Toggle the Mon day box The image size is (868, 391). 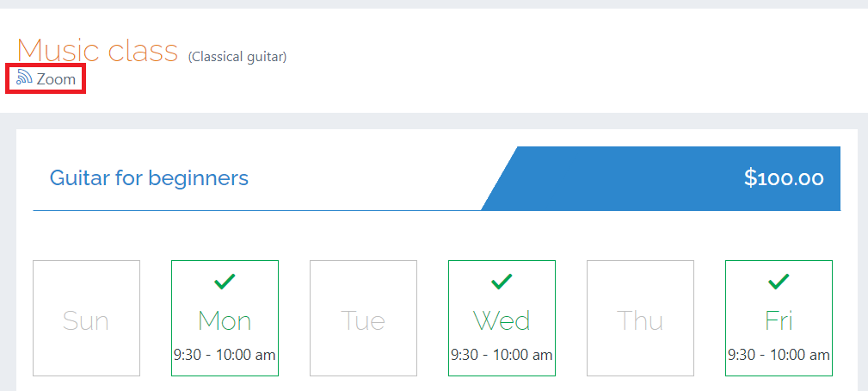(x=225, y=318)
